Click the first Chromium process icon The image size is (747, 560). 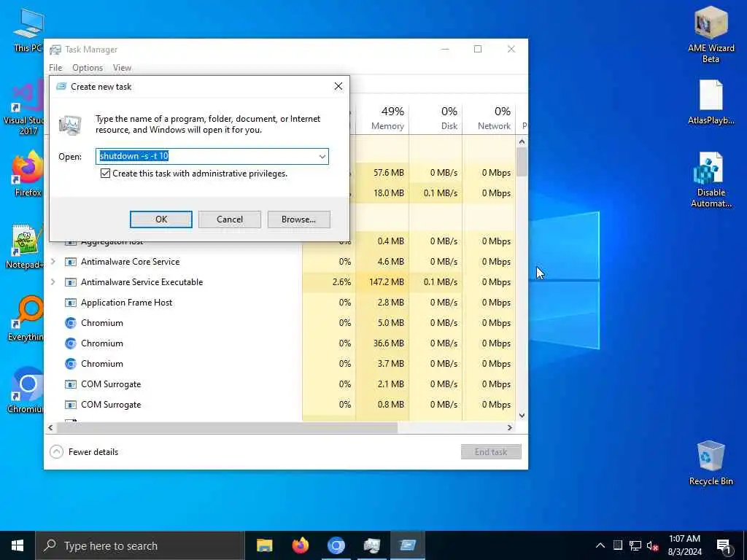click(x=71, y=323)
